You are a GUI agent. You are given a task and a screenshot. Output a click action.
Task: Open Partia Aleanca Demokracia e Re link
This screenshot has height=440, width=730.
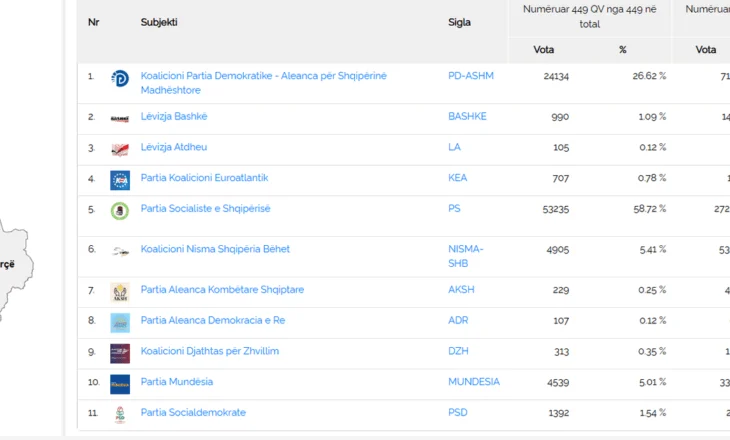[x=213, y=320]
